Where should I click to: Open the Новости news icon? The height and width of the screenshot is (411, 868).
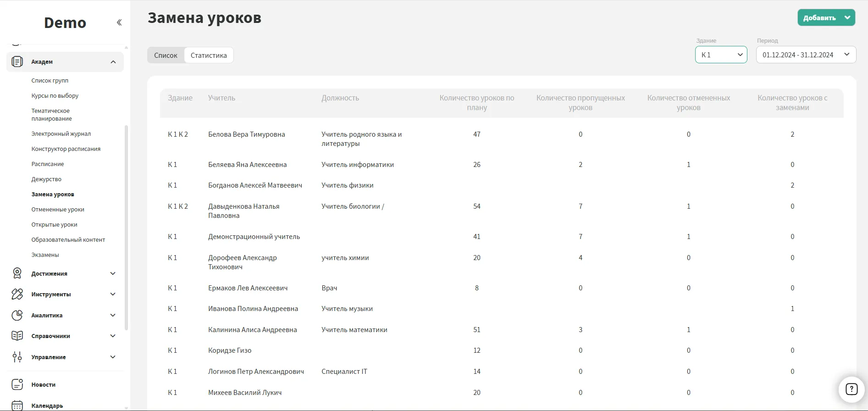coord(17,384)
